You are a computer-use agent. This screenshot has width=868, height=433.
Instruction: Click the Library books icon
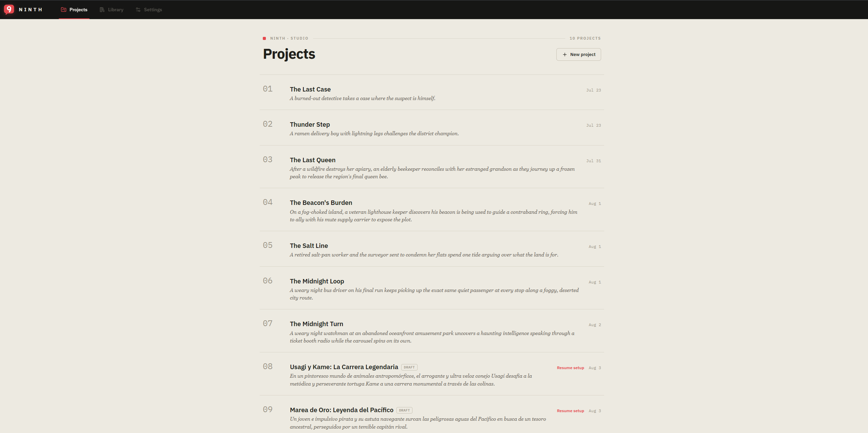(102, 10)
